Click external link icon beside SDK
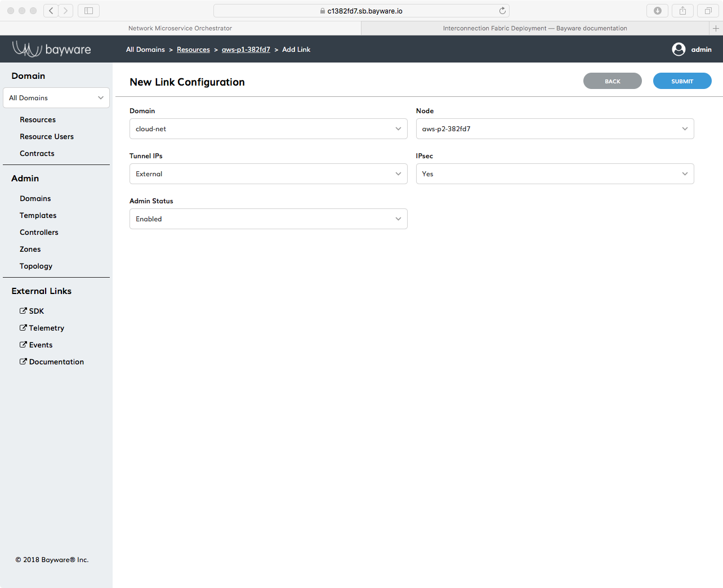723x588 pixels. (x=23, y=310)
